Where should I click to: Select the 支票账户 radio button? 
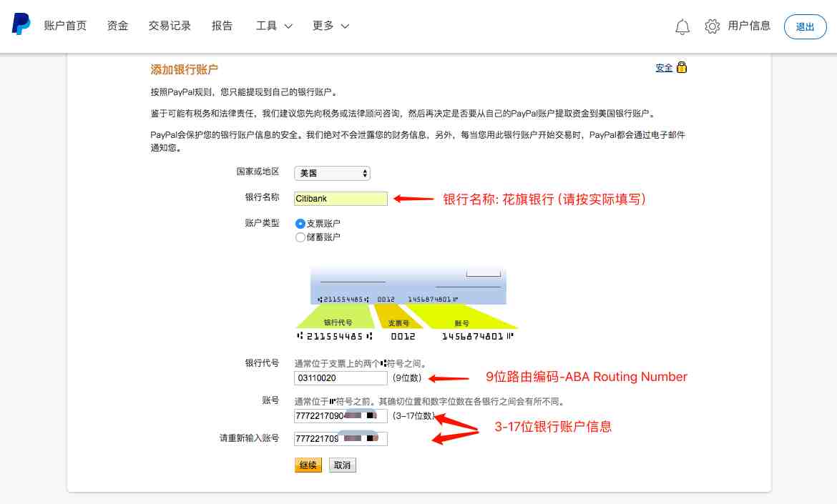tap(300, 224)
